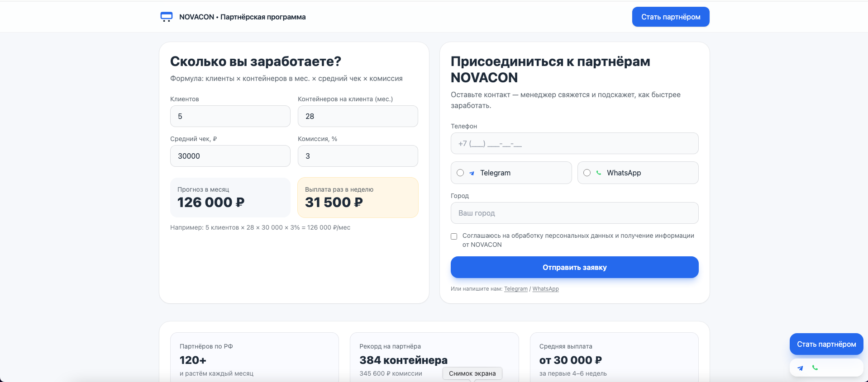Focus the "Клиентов" input field

230,116
